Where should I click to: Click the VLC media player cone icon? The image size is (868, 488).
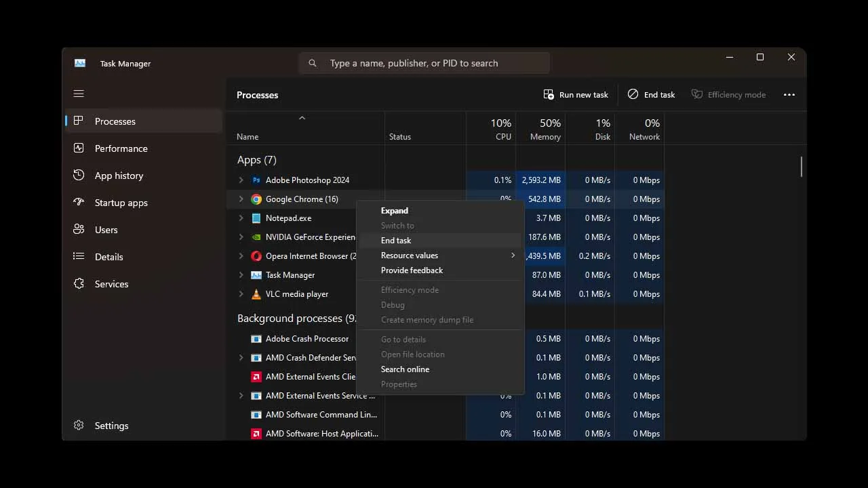click(x=256, y=294)
